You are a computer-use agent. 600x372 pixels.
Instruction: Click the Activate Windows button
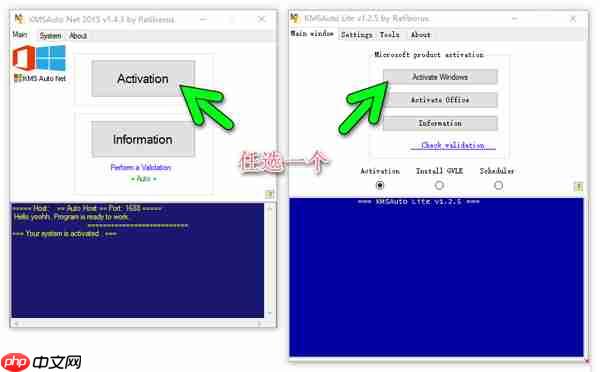tap(440, 77)
